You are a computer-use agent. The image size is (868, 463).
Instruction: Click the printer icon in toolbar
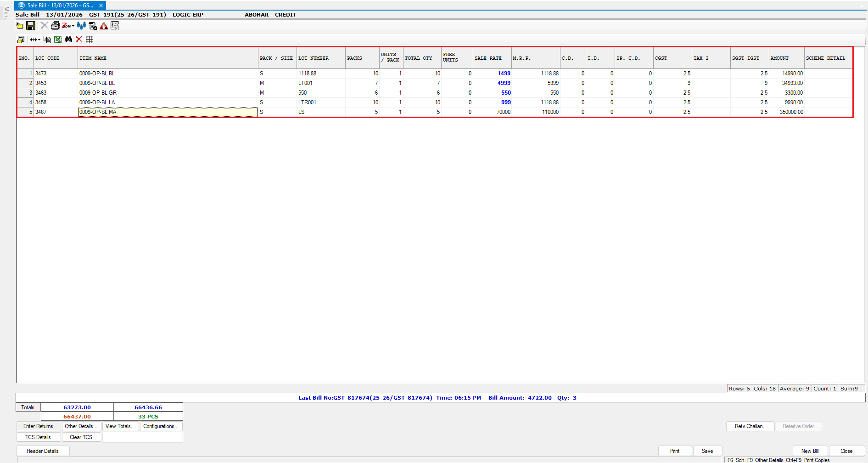(x=55, y=26)
